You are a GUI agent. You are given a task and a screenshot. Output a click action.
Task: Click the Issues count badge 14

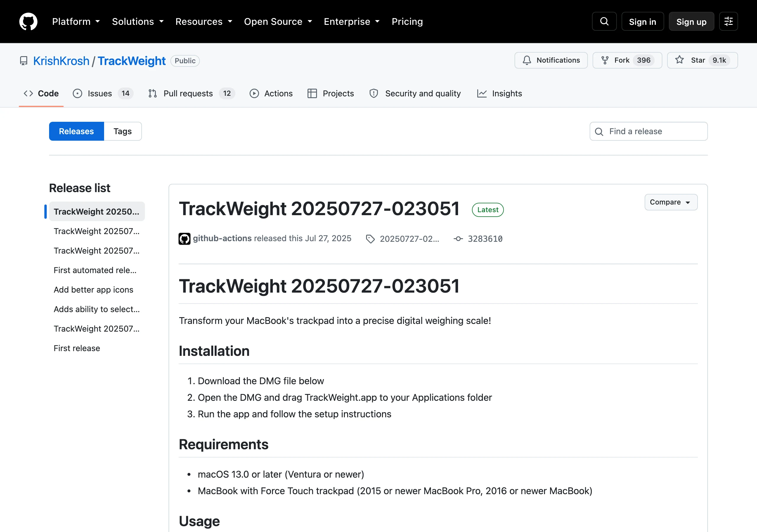(125, 94)
